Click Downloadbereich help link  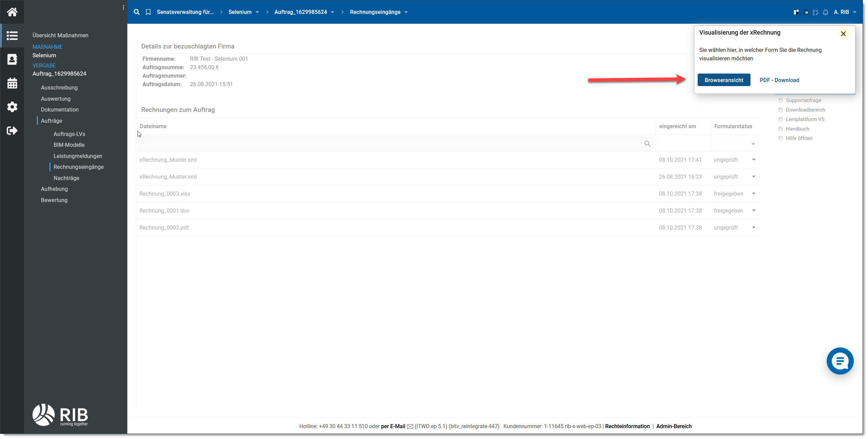coord(805,110)
